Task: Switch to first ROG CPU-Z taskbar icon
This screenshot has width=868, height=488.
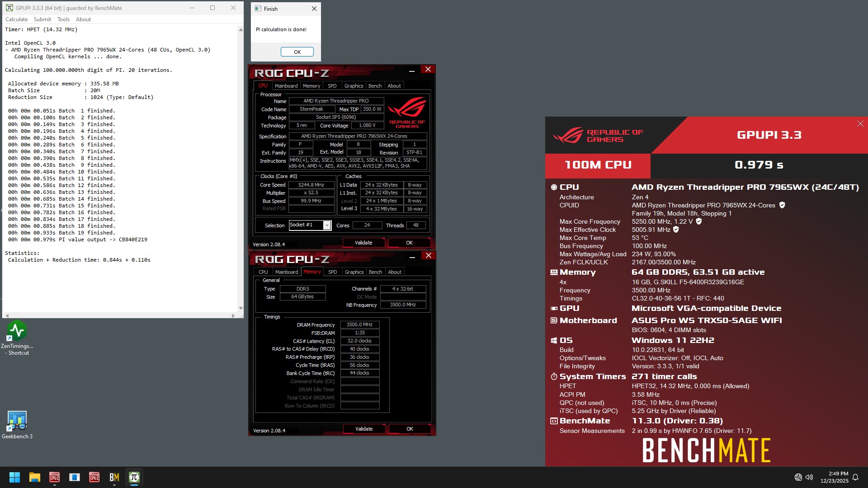Action: point(54,477)
